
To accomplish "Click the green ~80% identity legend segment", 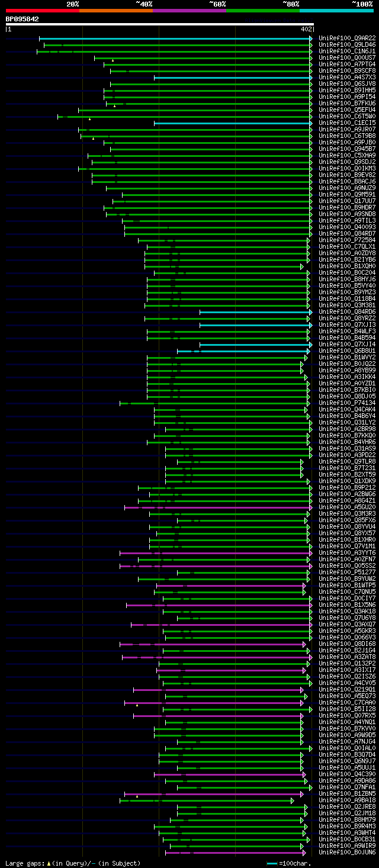I will click(x=262, y=10).
